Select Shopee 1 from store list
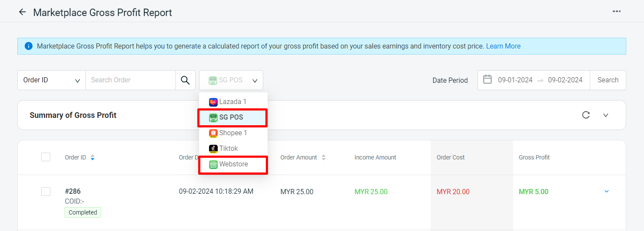This screenshot has width=644, height=231. (232, 133)
